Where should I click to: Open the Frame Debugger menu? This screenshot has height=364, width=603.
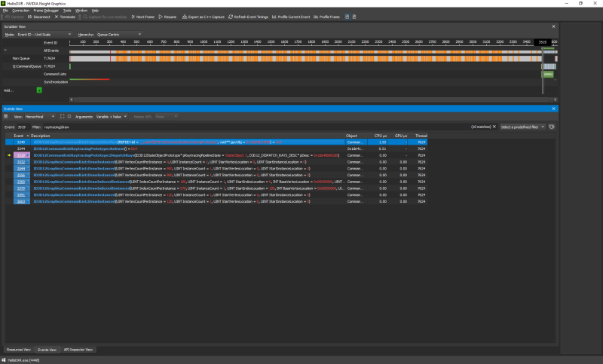44,11
